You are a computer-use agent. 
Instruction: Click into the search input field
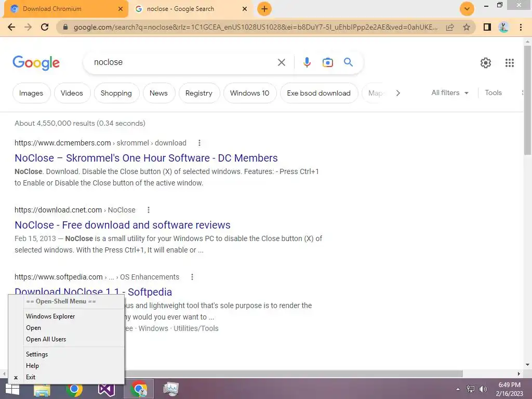[183, 62]
